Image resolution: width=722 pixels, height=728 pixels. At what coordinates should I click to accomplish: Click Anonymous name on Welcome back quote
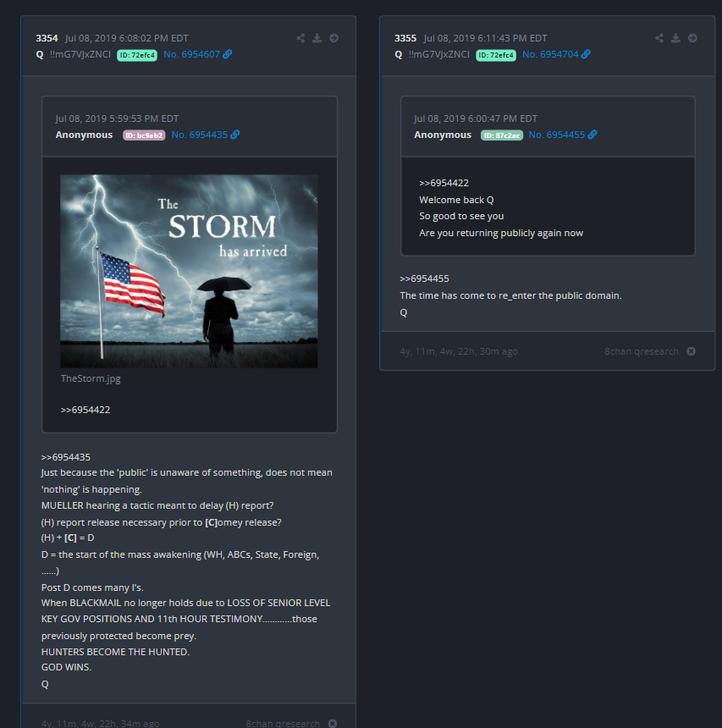443,135
